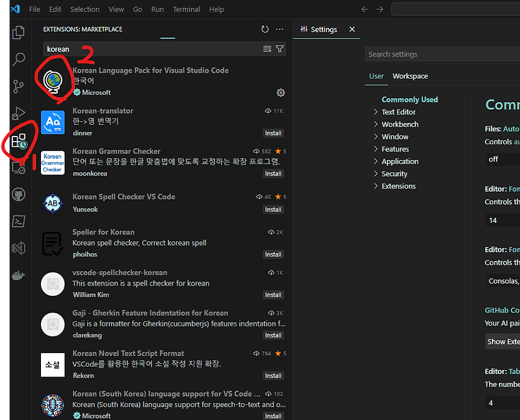Click the Korean Grammar Checker extension icon
The height and width of the screenshot is (420, 520).
[x=53, y=163]
